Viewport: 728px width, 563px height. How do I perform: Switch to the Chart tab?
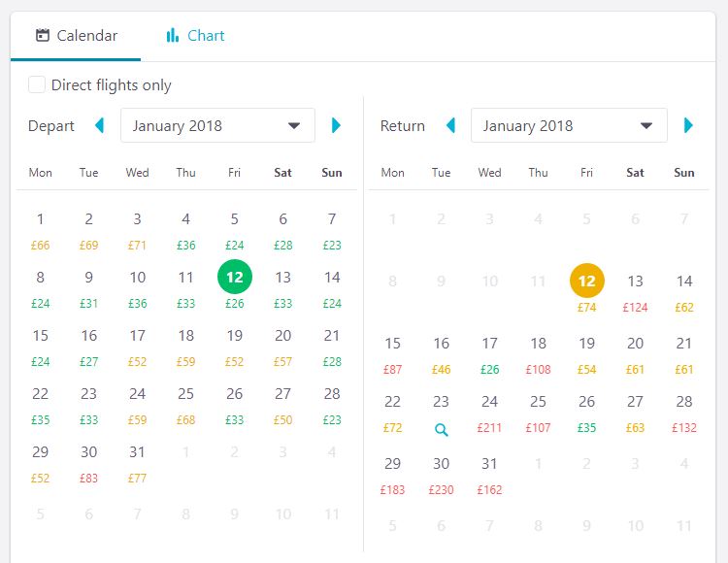click(x=195, y=36)
